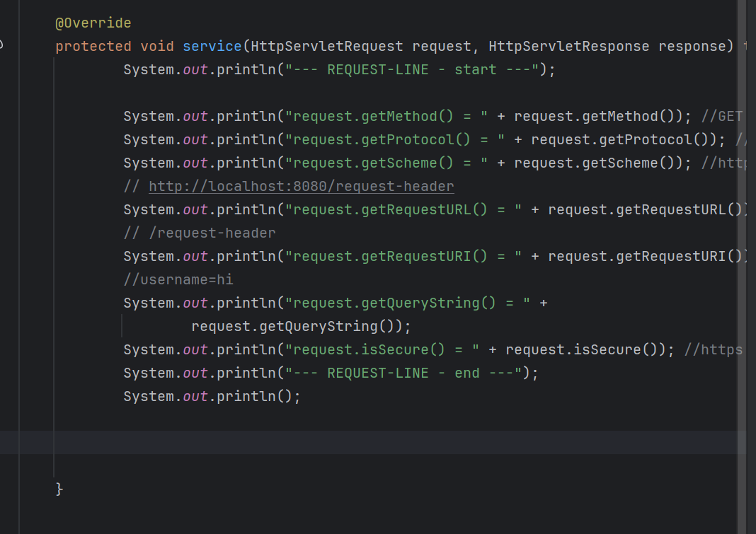Click the request.getScheme() call
This screenshot has height=534, width=756.
coord(598,163)
